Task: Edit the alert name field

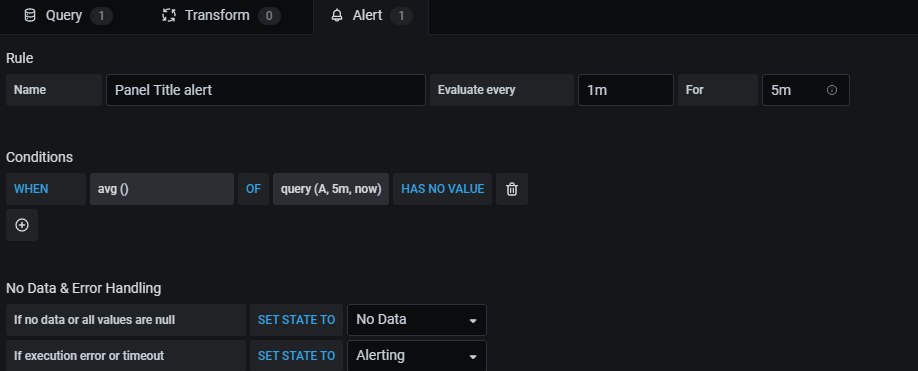Action: (x=266, y=90)
